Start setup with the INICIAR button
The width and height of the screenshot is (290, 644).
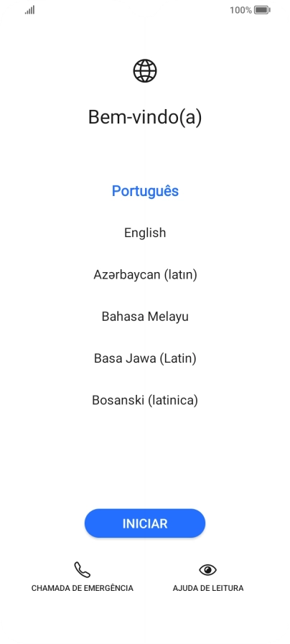[x=145, y=523]
